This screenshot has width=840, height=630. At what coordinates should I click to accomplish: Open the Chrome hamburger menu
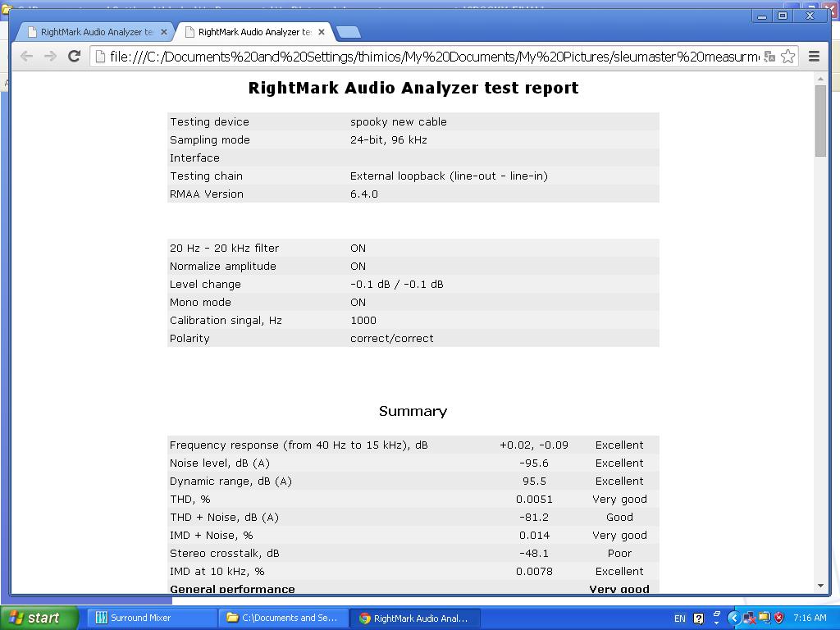(x=814, y=57)
